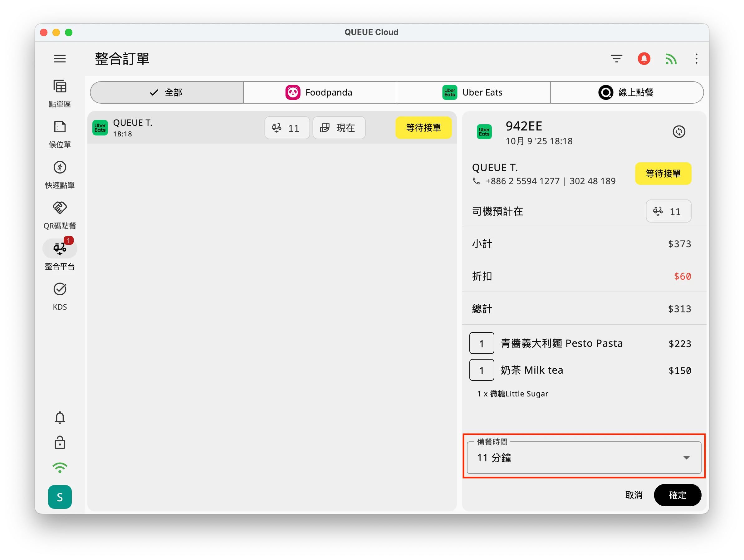This screenshot has height=560, width=744.
Task: Open the filter icon in header
Action: point(616,59)
